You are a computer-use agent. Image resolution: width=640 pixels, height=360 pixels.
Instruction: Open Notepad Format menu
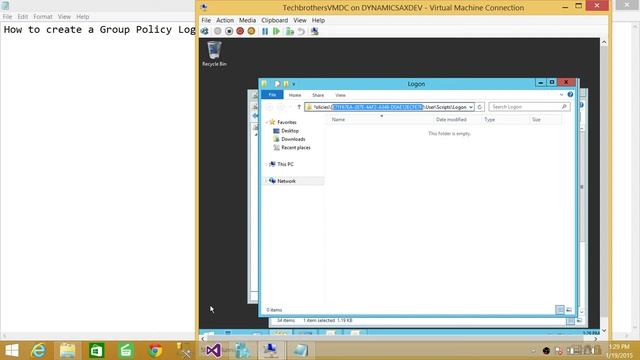click(x=43, y=17)
